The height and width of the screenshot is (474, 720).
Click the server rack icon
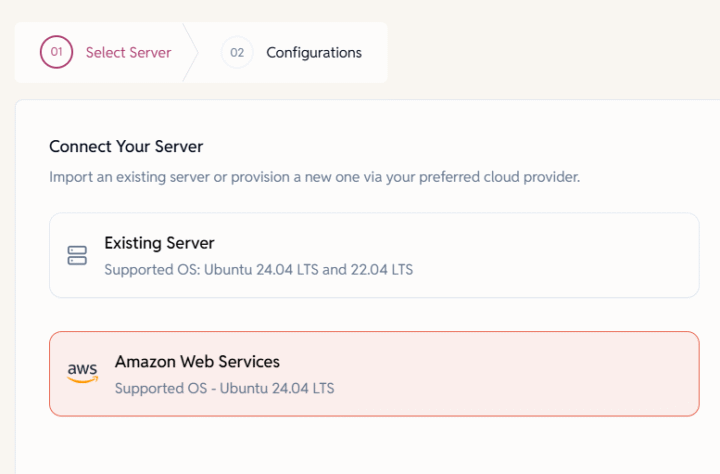tap(77, 255)
